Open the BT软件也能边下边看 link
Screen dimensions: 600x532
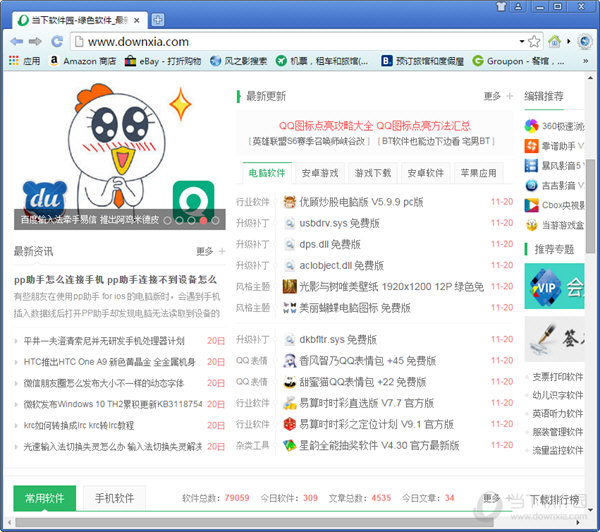coord(436,141)
